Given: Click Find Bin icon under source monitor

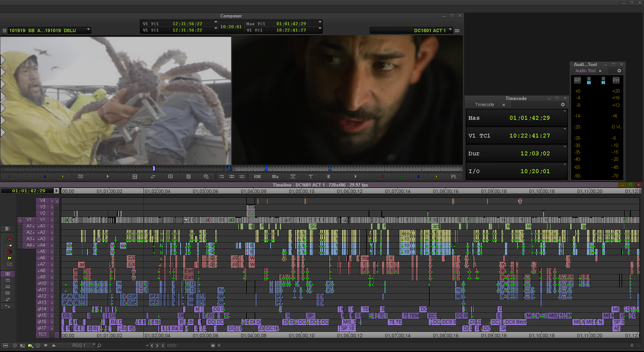Looking at the screenshot, I should click(x=188, y=177).
